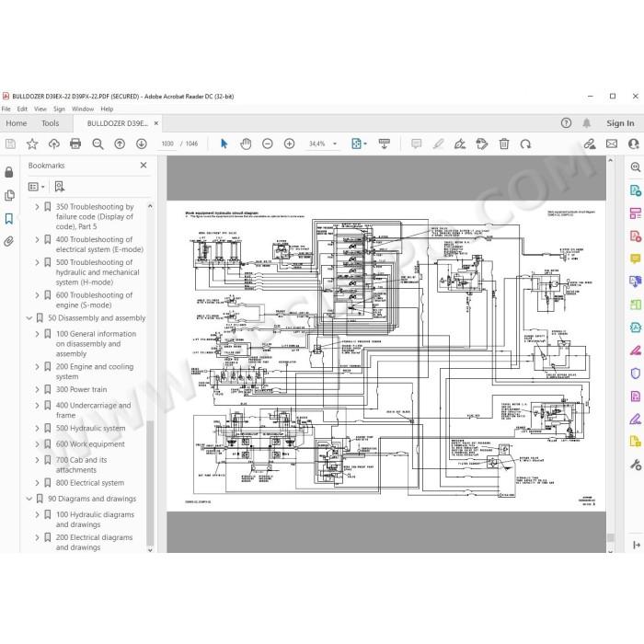Open 300 Power train bookmark
The width and height of the screenshot is (644, 644).
tap(81, 389)
